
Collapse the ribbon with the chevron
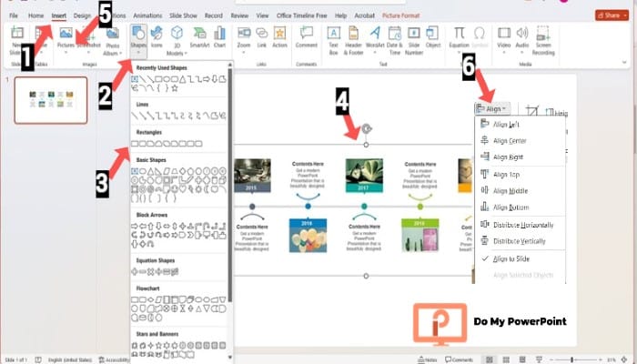click(624, 63)
